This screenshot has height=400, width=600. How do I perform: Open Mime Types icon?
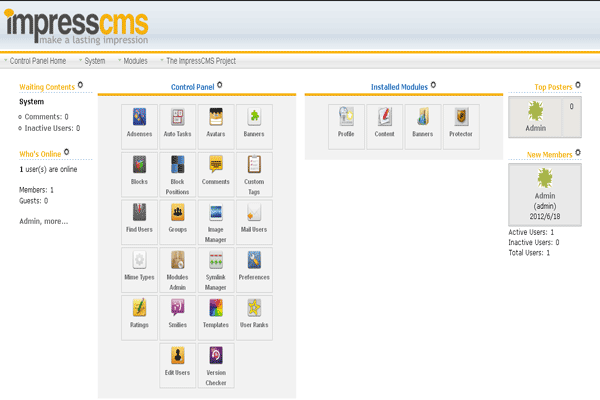139,270
